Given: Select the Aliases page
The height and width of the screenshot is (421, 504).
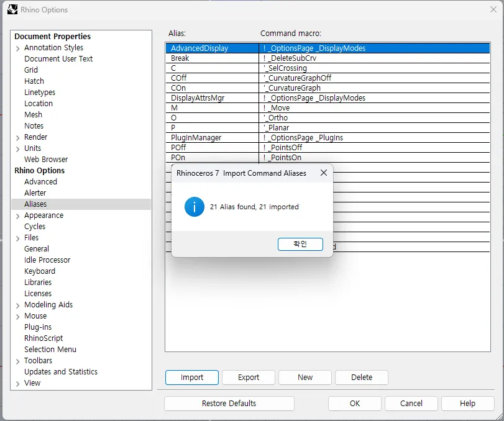Looking at the screenshot, I should pyautogui.click(x=81, y=204).
